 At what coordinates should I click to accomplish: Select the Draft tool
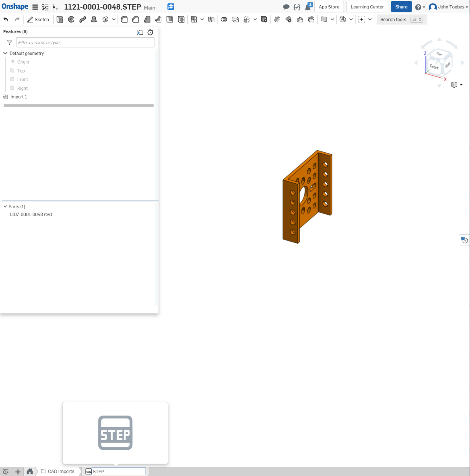pos(147,19)
